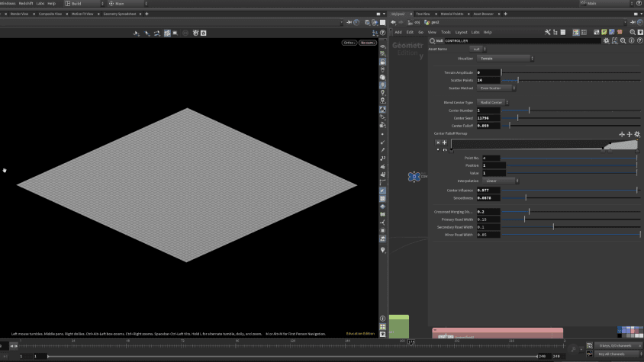Expand the Blend Center Type dropdown

click(x=493, y=102)
